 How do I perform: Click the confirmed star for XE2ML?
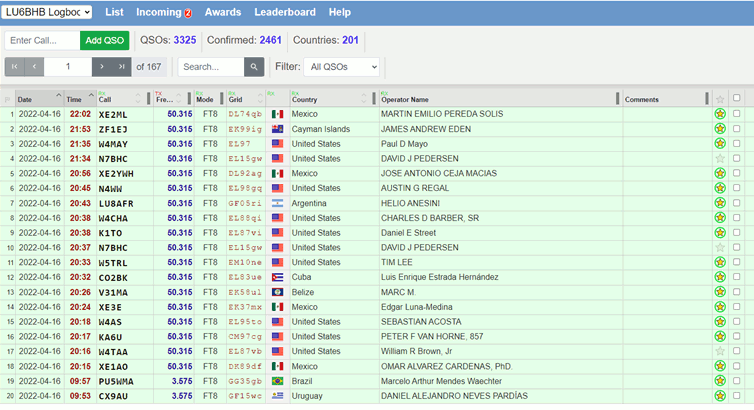coord(720,114)
